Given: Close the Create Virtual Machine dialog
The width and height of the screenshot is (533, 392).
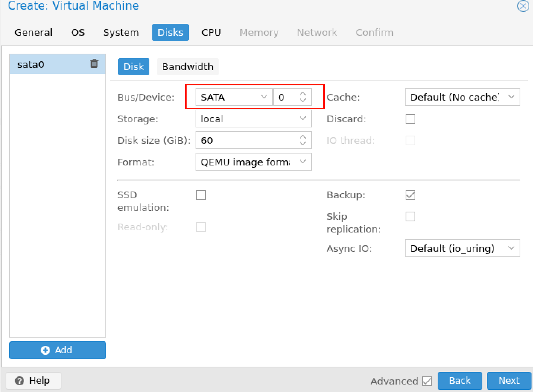Looking at the screenshot, I should [523, 6].
